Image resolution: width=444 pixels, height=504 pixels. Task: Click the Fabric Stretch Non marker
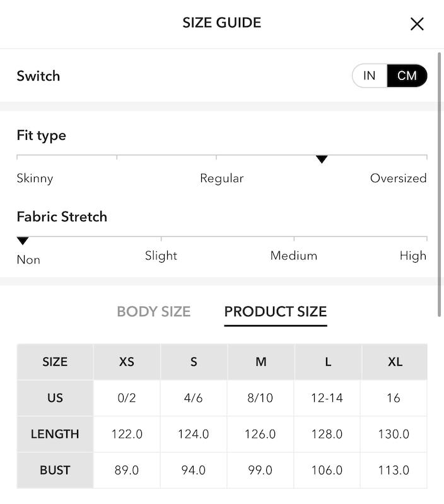23,241
